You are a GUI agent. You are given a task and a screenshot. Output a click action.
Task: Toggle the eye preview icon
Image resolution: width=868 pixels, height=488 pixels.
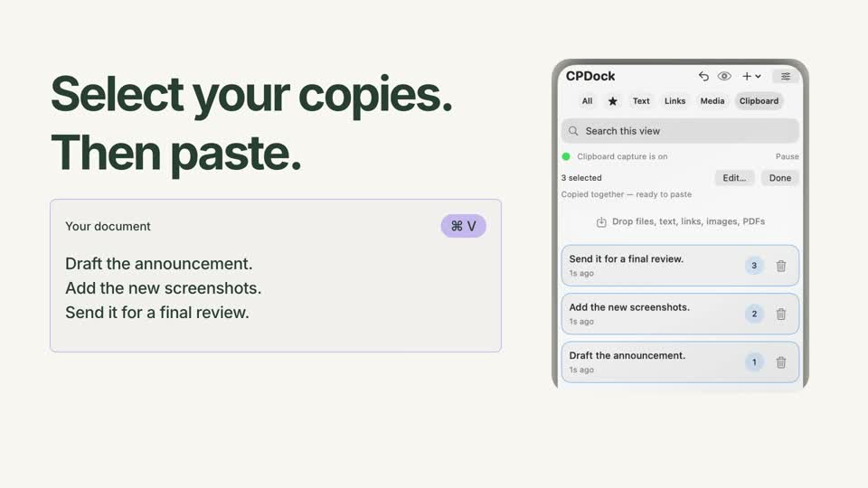pos(724,76)
